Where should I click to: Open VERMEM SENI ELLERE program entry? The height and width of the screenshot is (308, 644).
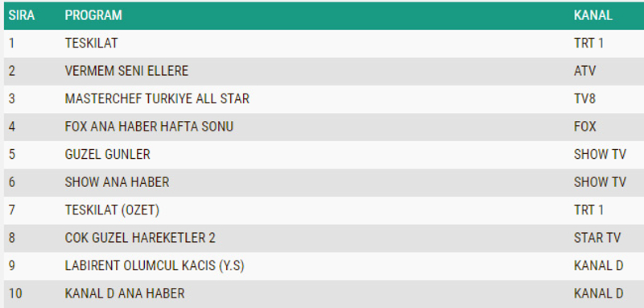tap(126, 71)
